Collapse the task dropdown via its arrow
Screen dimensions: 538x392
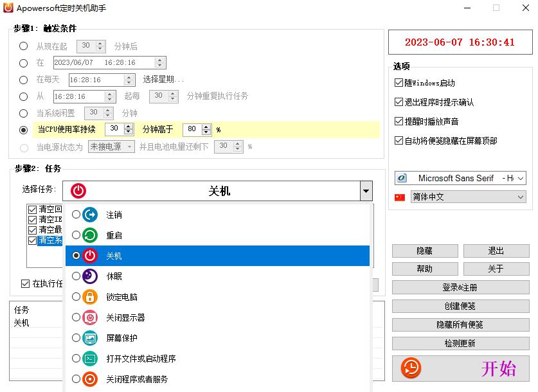click(x=366, y=191)
